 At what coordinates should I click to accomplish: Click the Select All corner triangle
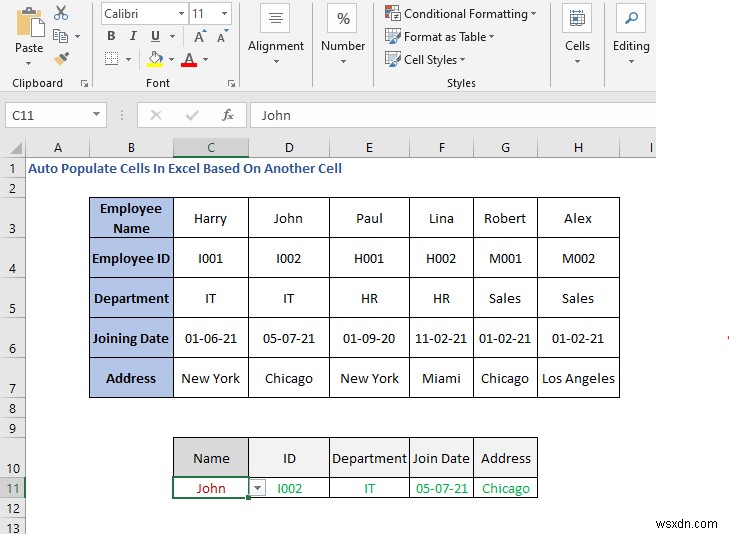click(15, 148)
